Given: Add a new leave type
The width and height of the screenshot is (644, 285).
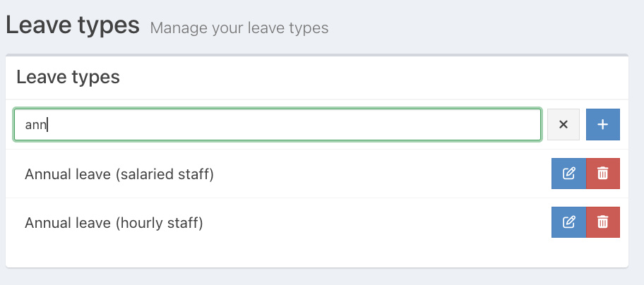Looking at the screenshot, I should click(602, 124).
